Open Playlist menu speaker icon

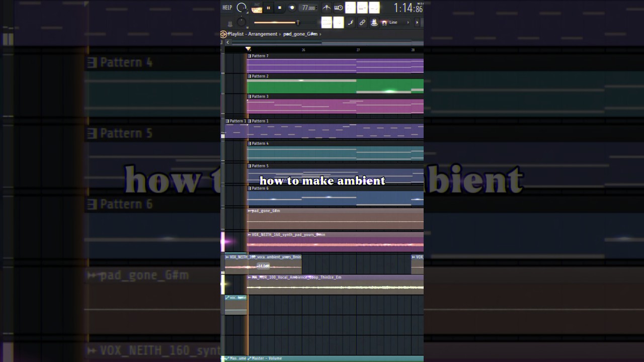(x=224, y=34)
